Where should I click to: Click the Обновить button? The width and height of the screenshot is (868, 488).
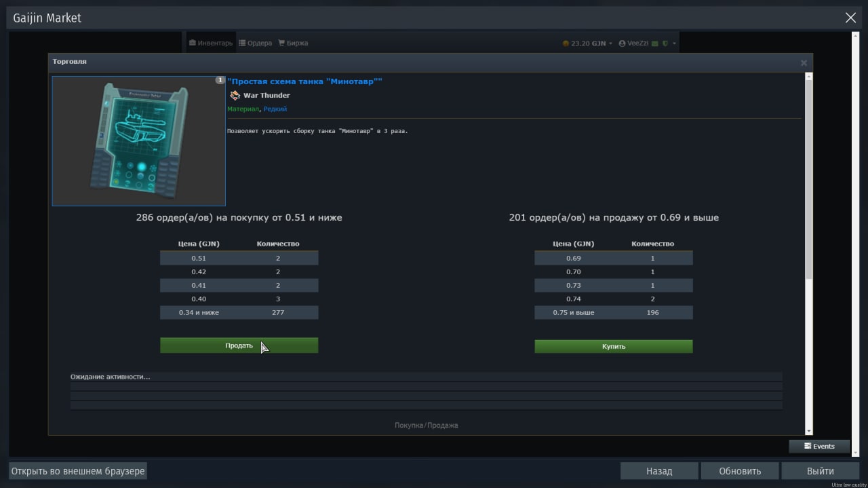click(740, 470)
